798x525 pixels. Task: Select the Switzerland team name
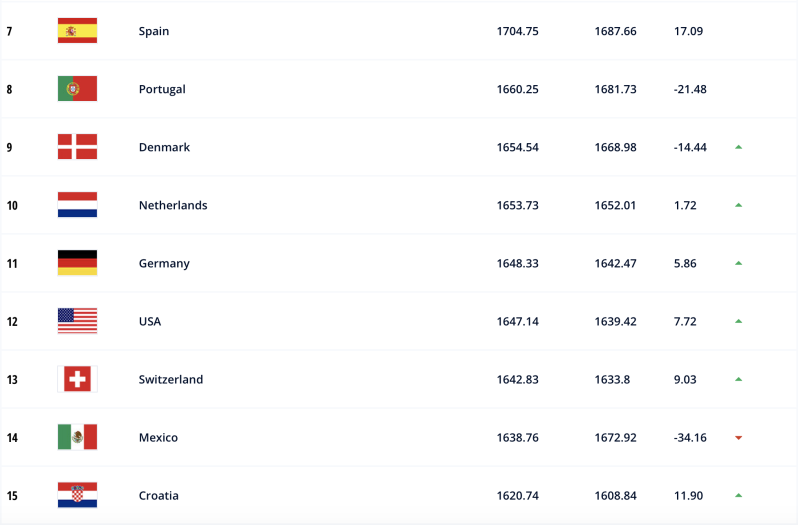pyautogui.click(x=171, y=380)
